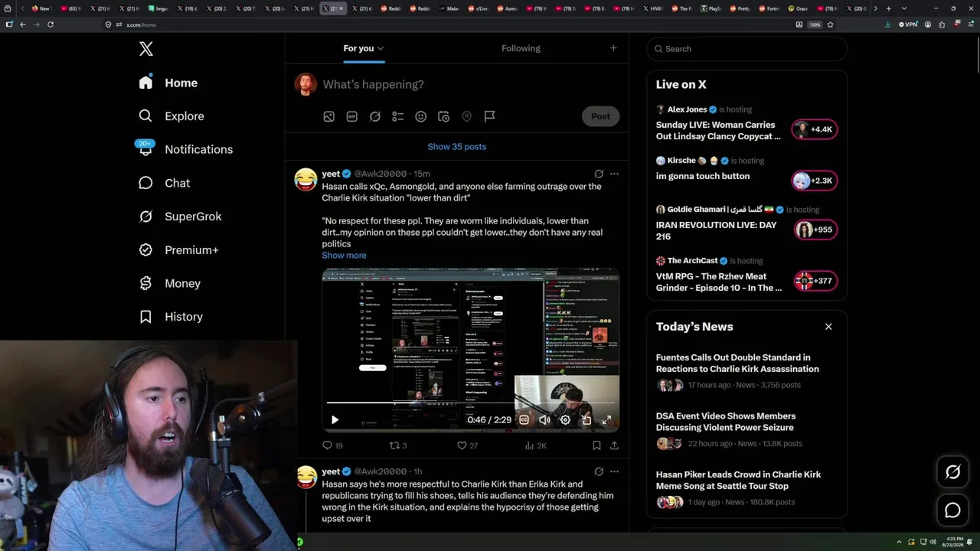Open the DSA Event Video news story
Screen dimensions: 980x551
coord(726,422)
